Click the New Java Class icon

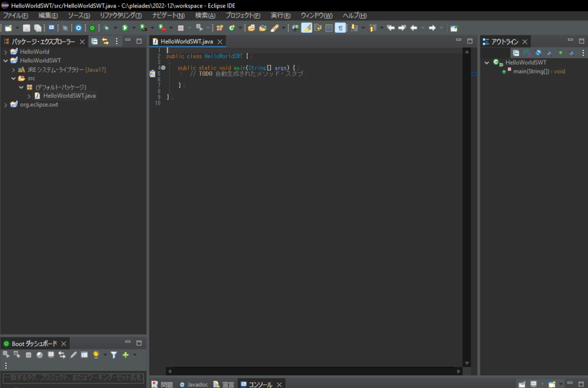(232, 28)
